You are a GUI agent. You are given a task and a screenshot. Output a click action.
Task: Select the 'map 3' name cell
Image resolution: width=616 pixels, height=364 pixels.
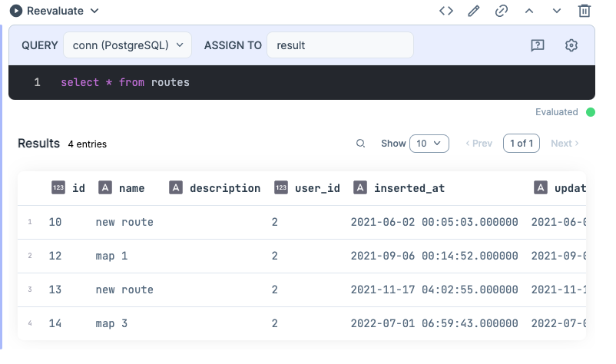(111, 323)
